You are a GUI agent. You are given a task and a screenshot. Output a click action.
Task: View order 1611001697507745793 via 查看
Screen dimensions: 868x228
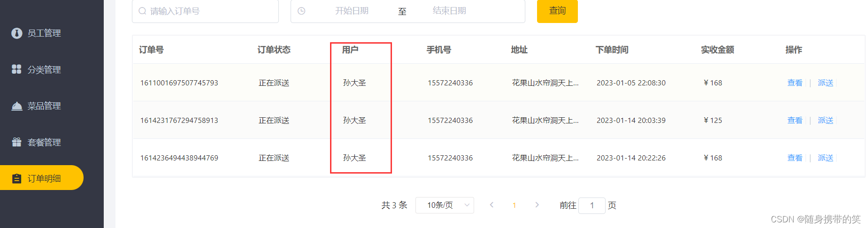tap(795, 83)
